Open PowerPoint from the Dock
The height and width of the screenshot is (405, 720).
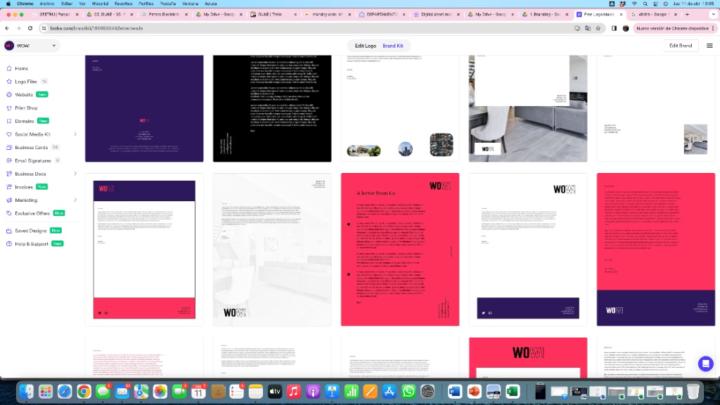474,392
